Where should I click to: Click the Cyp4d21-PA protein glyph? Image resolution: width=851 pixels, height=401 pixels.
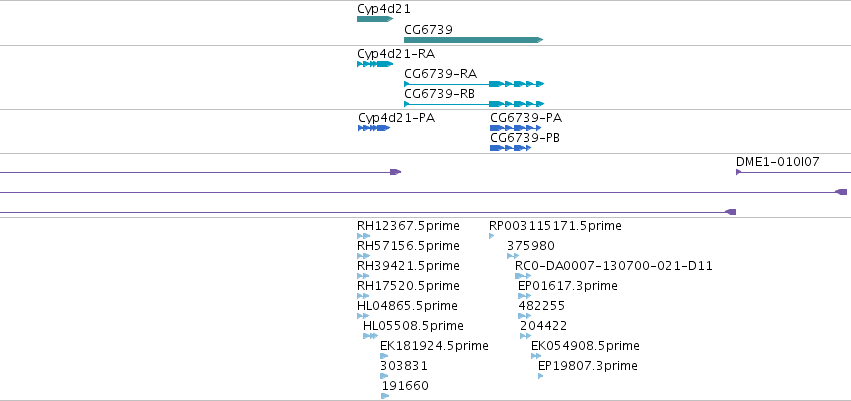tap(374, 128)
